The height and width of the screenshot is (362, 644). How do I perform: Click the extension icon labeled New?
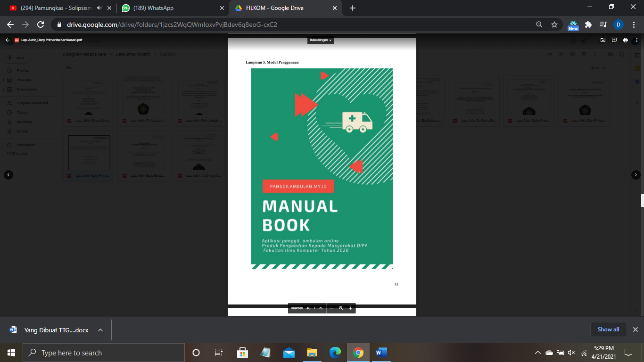[573, 25]
